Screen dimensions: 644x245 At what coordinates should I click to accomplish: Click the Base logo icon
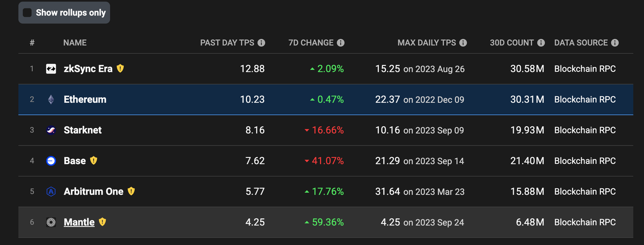(51, 161)
